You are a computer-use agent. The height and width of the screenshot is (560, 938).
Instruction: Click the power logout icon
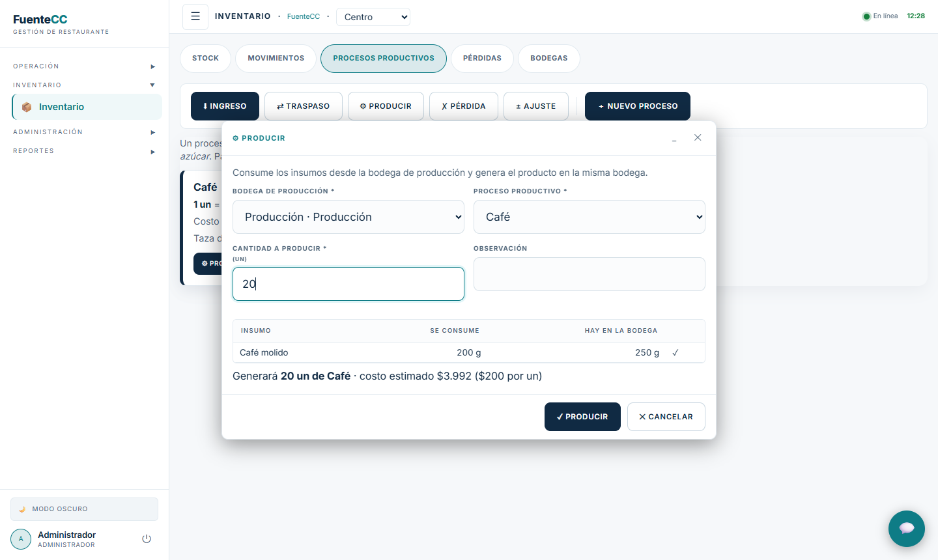coord(147,539)
